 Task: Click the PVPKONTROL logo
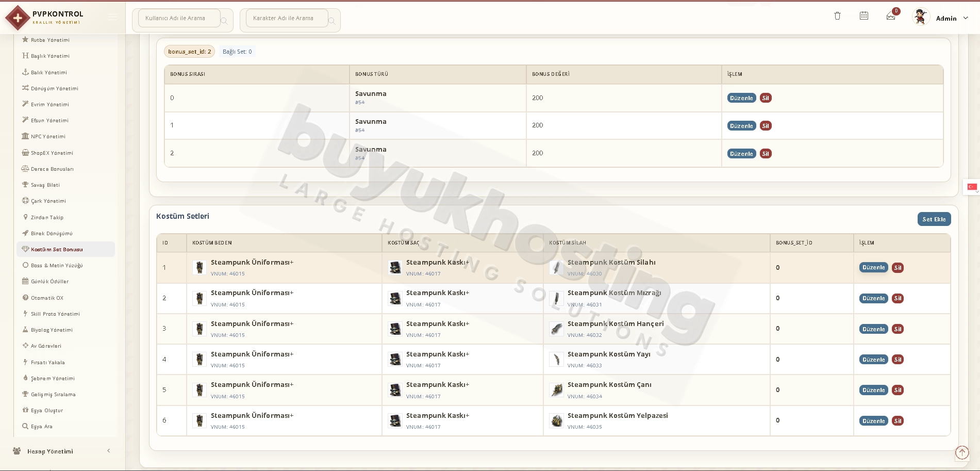point(45,18)
